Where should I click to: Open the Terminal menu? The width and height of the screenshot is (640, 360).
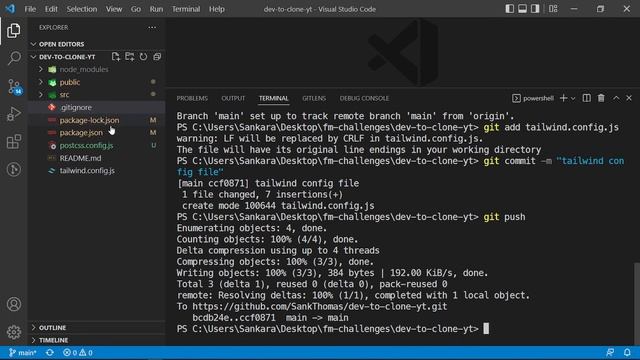click(186, 9)
